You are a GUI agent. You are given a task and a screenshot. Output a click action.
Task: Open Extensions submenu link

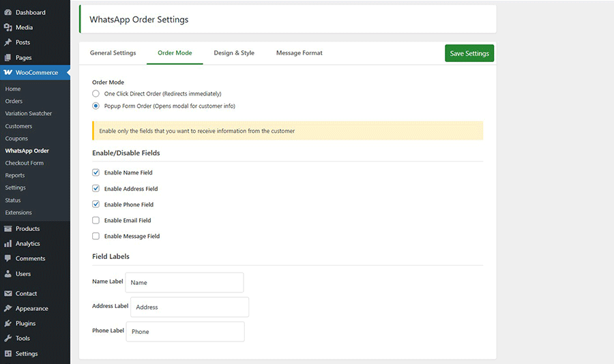point(18,213)
